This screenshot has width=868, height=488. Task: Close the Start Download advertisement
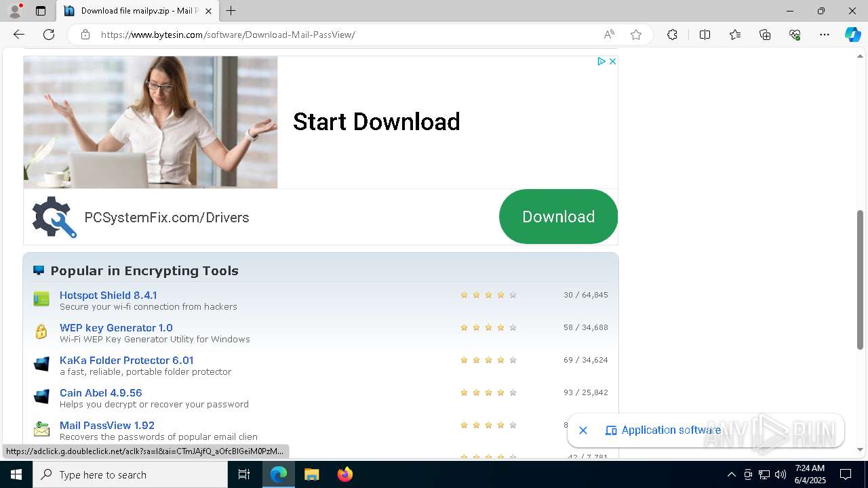tap(612, 61)
